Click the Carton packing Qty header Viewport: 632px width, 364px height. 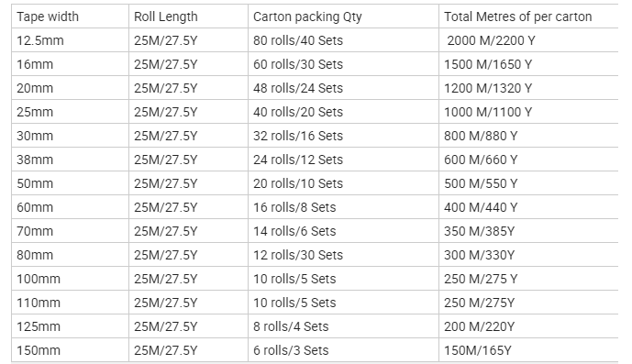(343, 17)
